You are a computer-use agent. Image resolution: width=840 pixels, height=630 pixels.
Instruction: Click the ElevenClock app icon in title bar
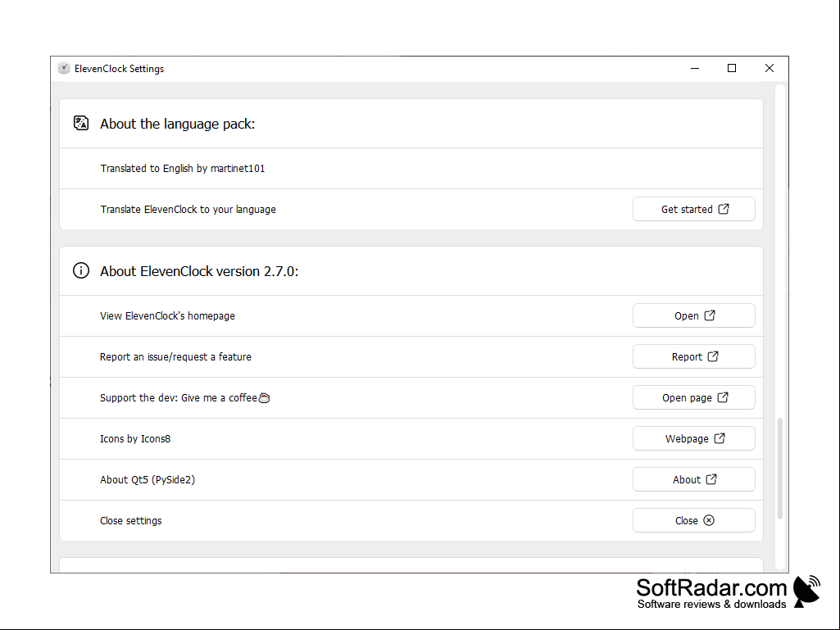[64, 68]
